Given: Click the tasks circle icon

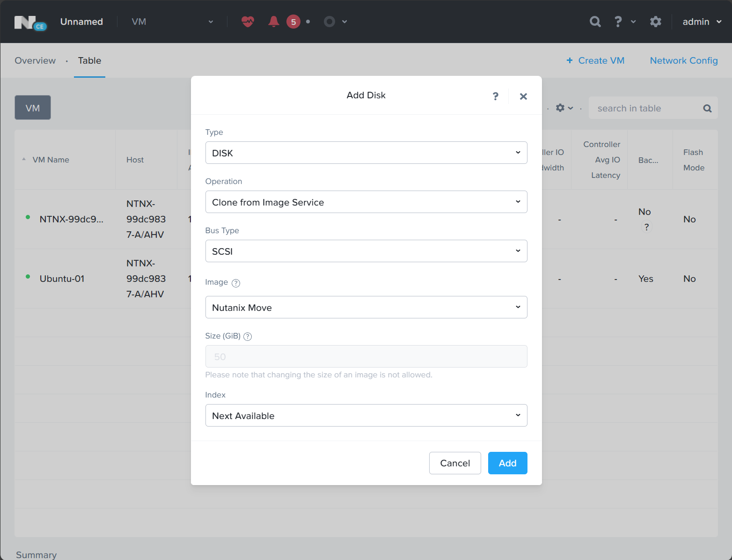Looking at the screenshot, I should click(x=329, y=22).
